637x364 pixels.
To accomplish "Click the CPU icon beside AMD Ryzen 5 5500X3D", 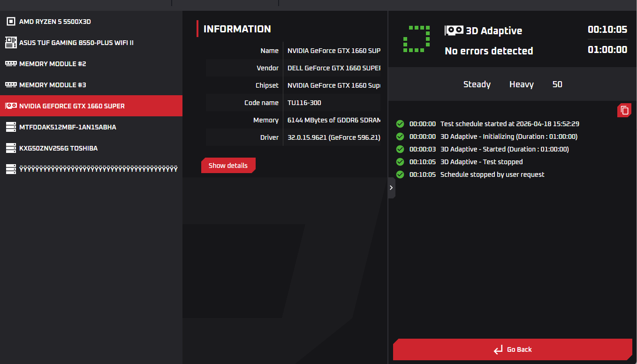I will click(11, 22).
